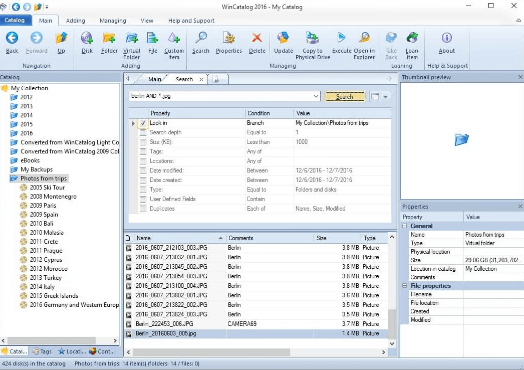Click results vertical scrollbar down arrow

pyautogui.click(x=392, y=344)
